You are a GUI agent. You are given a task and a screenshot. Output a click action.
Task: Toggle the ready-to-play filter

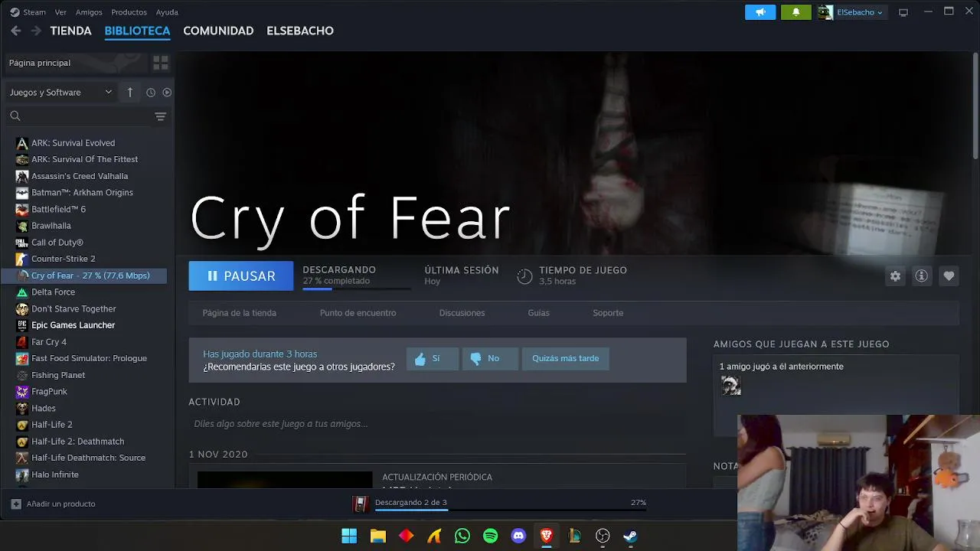point(167,93)
